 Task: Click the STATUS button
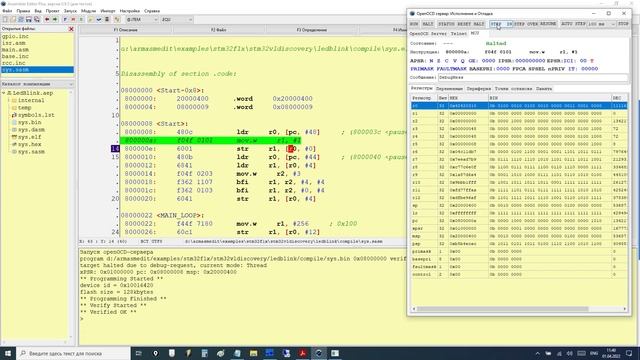(446, 24)
